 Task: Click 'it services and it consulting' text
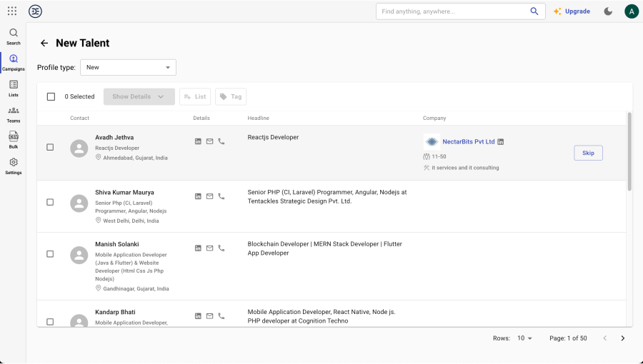[465, 168]
